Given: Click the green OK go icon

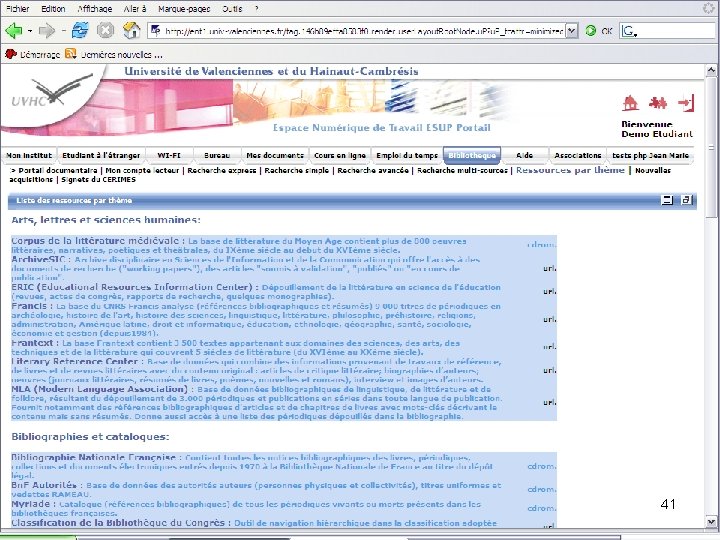Looking at the screenshot, I should 591,31.
